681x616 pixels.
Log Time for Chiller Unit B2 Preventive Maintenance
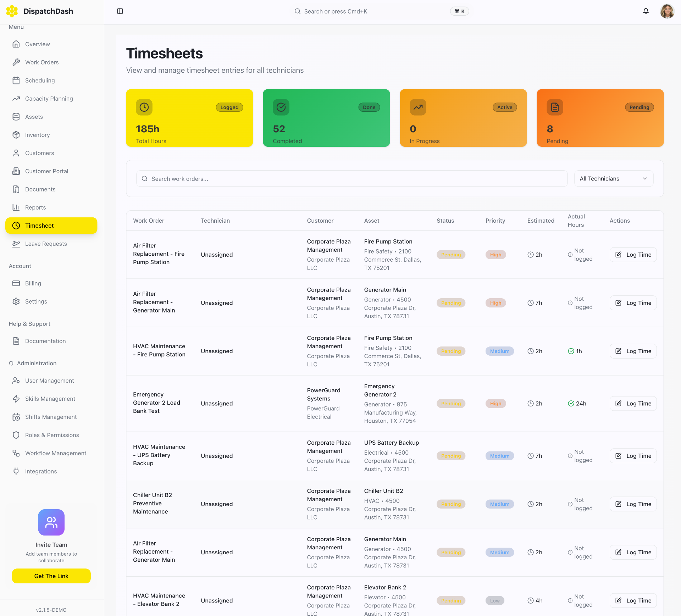click(633, 504)
